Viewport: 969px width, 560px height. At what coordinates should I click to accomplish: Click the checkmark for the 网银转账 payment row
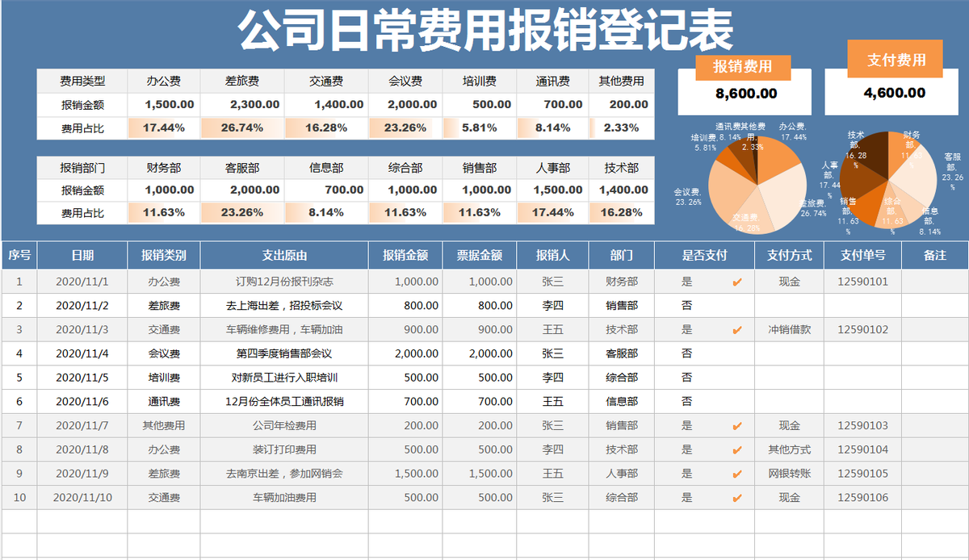click(x=736, y=474)
